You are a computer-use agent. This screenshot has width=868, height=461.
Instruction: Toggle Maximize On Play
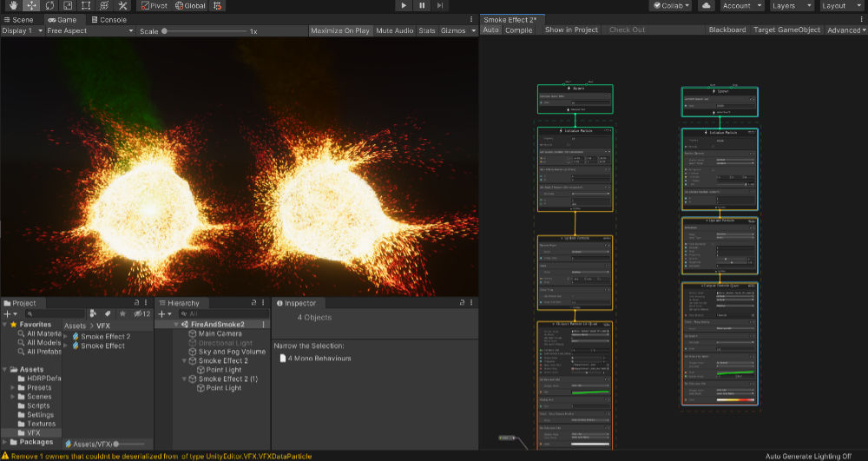[340, 30]
